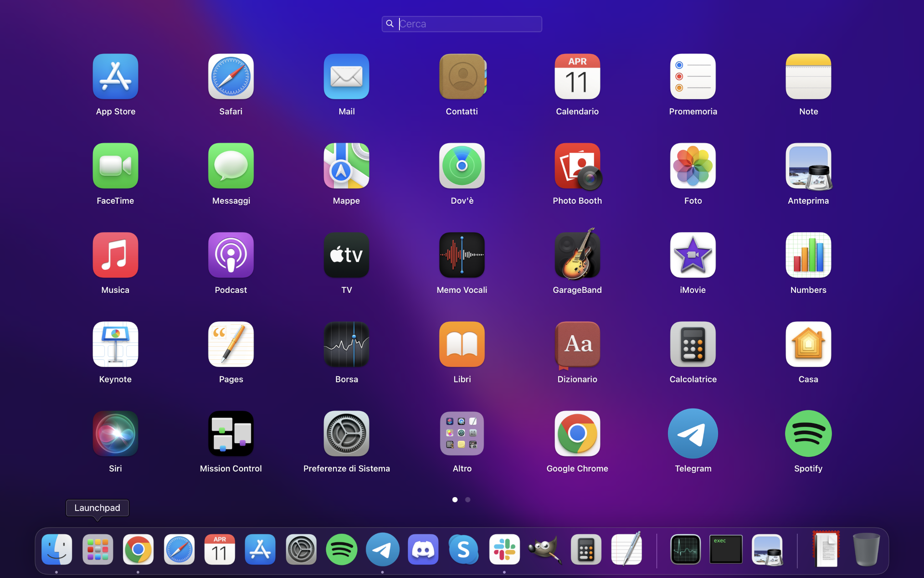This screenshot has height=578, width=924.
Task: Start FaceTime
Action: point(115,166)
